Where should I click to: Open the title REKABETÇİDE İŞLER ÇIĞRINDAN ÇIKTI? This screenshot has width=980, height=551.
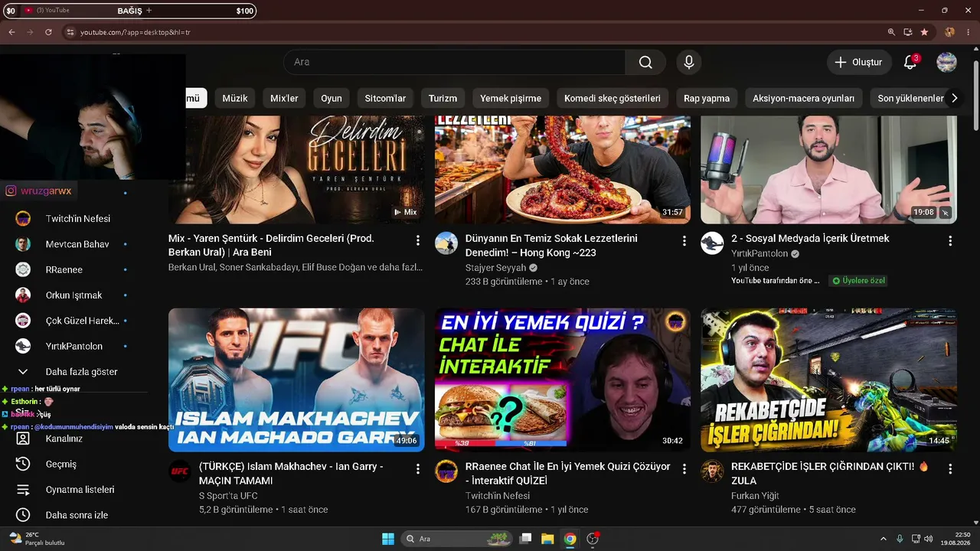click(x=830, y=473)
